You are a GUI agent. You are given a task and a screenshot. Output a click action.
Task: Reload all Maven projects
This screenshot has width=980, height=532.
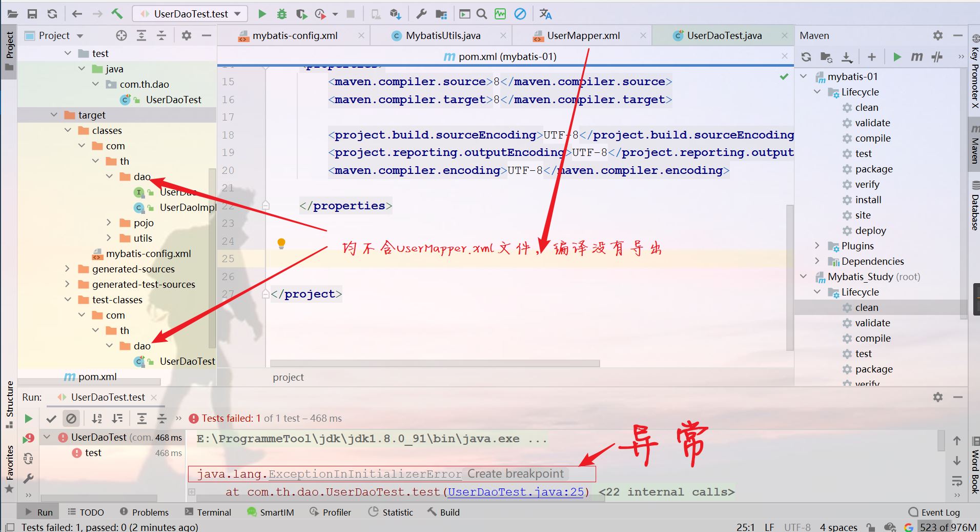click(x=806, y=57)
